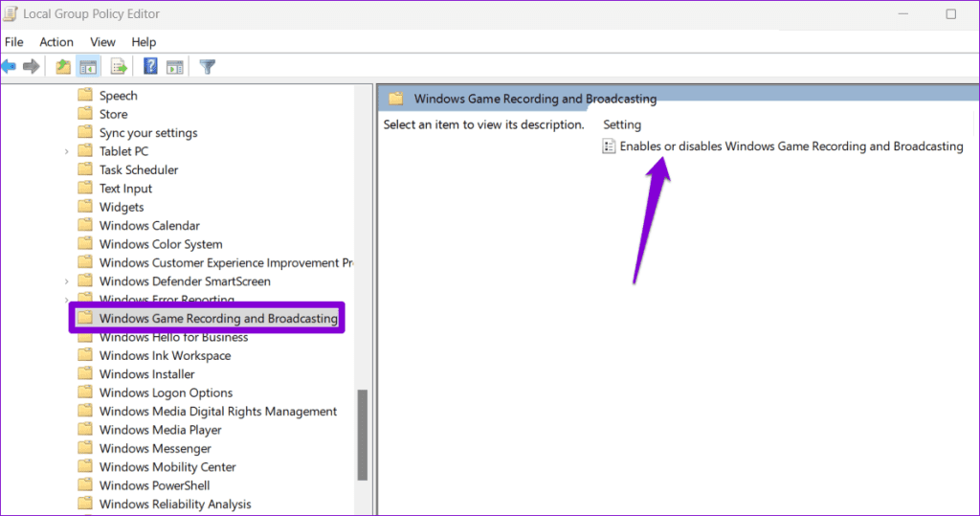Image resolution: width=980 pixels, height=516 pixels.
Task: Toggle Show/Hide Action Pane toolbar icon
Action: 174,66
